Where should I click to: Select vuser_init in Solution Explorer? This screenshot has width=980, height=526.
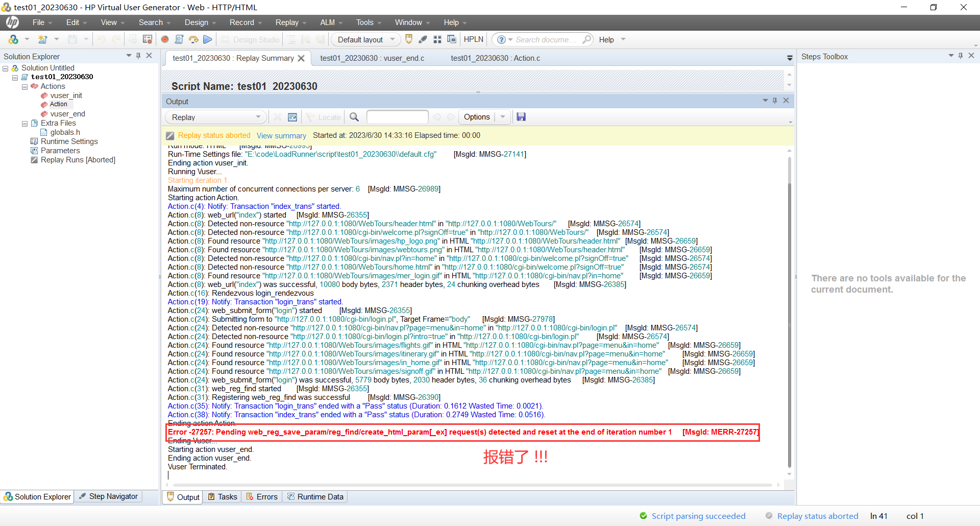[66, 95]
